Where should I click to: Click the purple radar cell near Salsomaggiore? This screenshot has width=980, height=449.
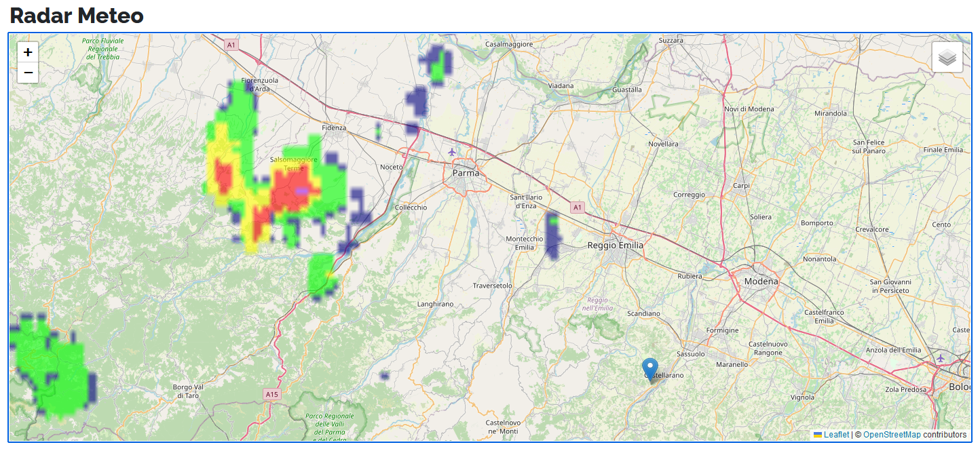301,191
